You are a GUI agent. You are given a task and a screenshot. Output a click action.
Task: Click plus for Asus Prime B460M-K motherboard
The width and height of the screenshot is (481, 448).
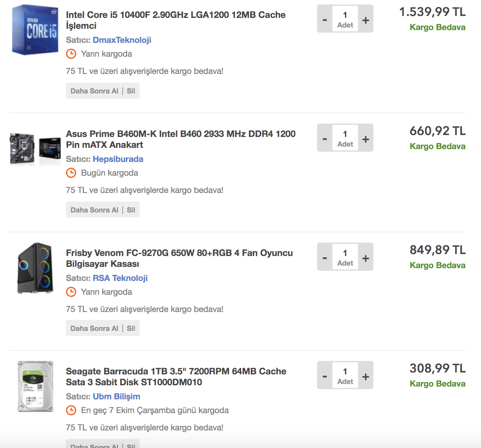(x=366, y=139)
